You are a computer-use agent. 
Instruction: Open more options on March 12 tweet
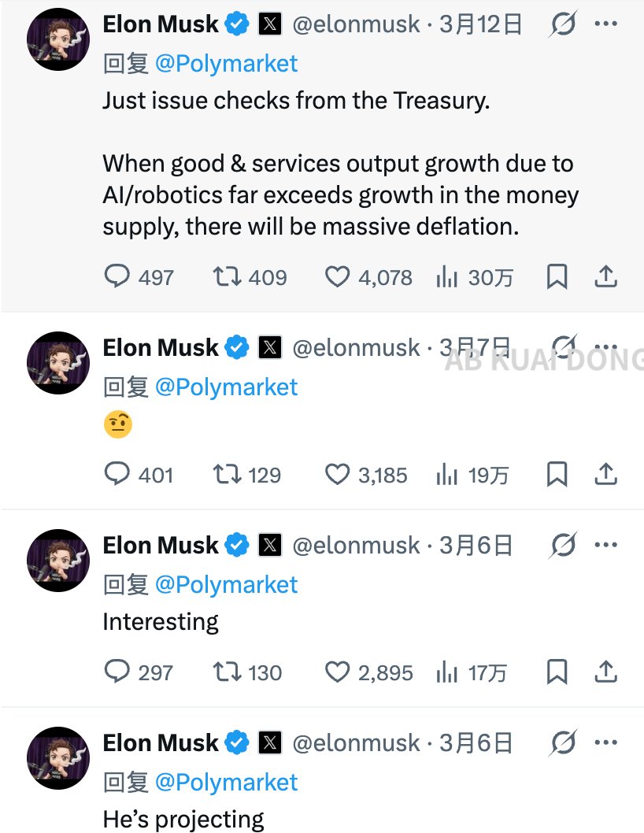point(605,24)
